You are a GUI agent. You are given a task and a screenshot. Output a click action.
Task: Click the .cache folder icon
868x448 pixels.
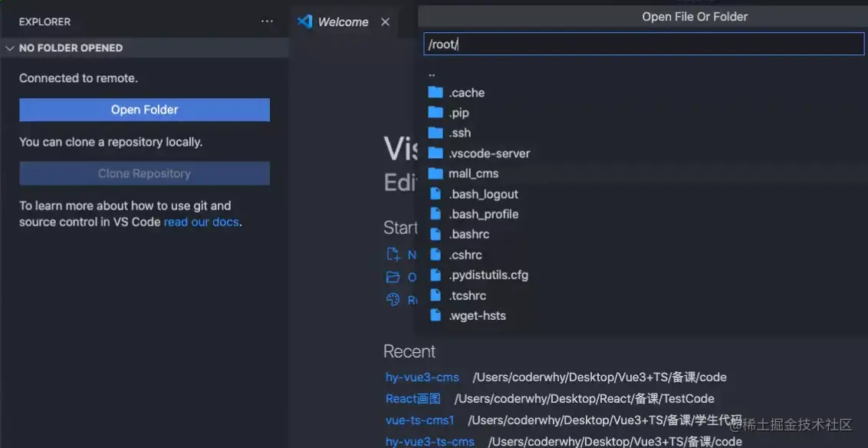(x=436, y=93)
